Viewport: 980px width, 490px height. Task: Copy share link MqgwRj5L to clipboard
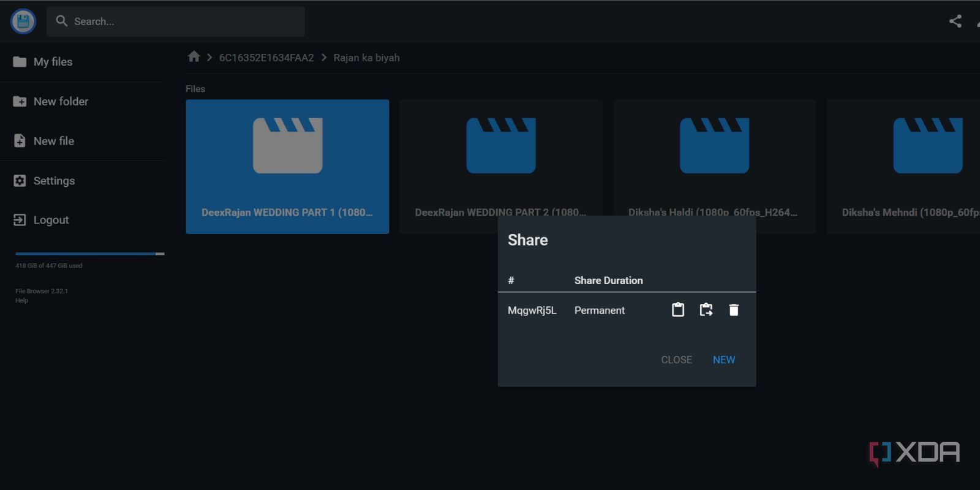pos(678,310)
